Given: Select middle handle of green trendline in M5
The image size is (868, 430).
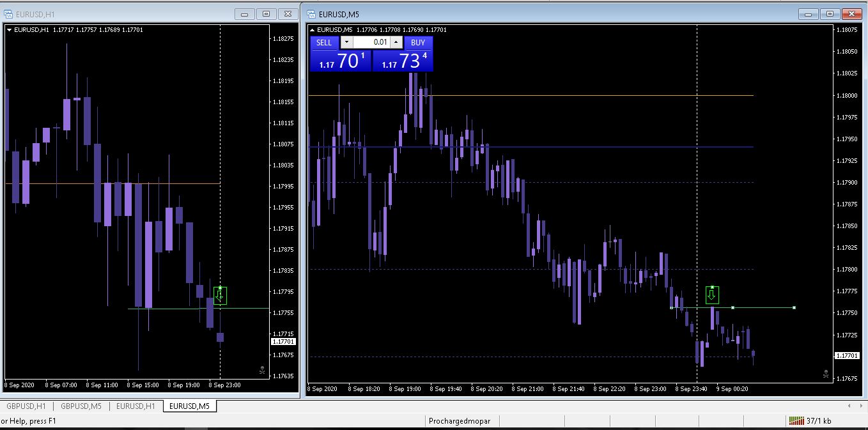Looking at the screenshot, I should click(732, 308).
